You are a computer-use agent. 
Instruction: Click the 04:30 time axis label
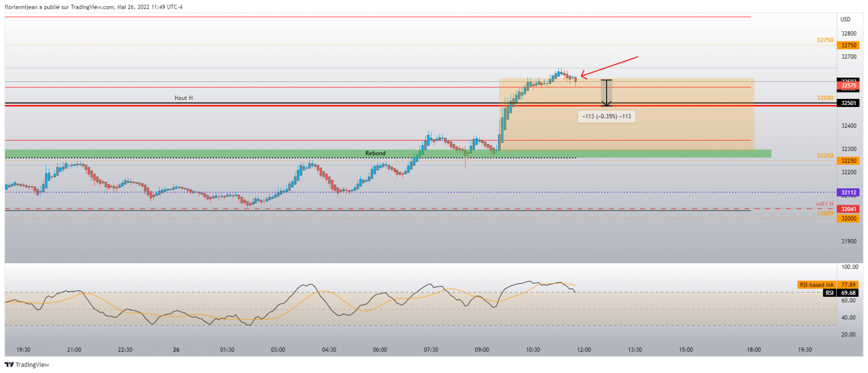pyautogui.click(x=329, y=350)
